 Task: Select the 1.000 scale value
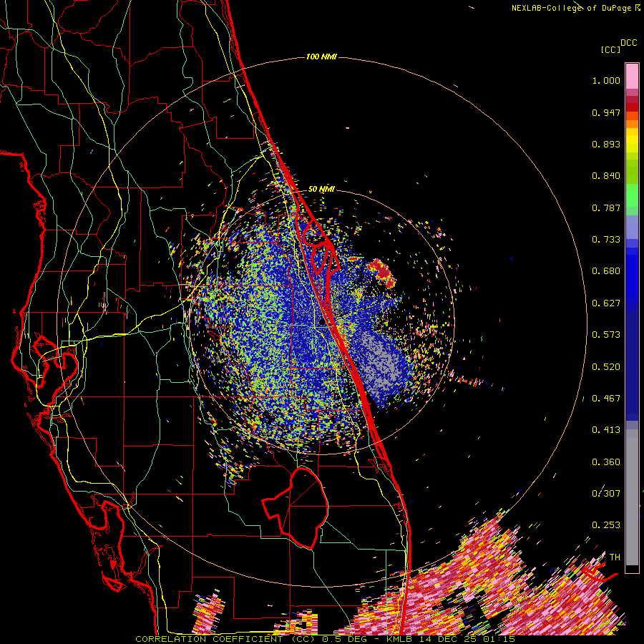point(606,80)
